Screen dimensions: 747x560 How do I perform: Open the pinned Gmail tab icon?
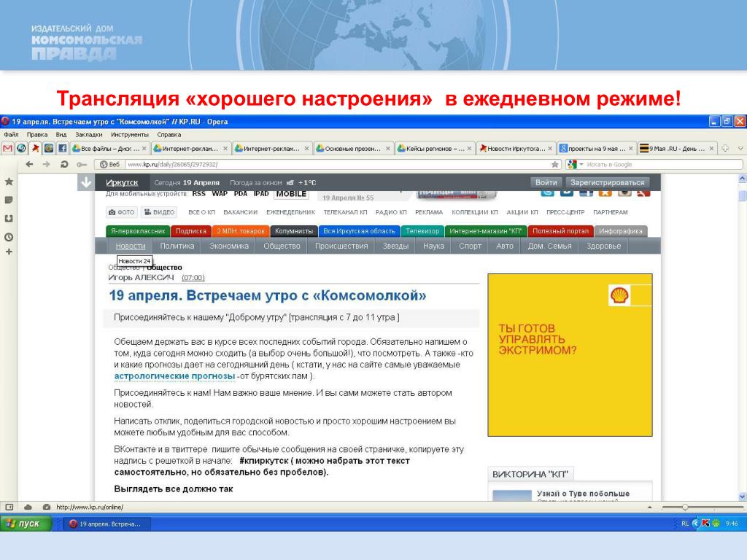point(7,149)
